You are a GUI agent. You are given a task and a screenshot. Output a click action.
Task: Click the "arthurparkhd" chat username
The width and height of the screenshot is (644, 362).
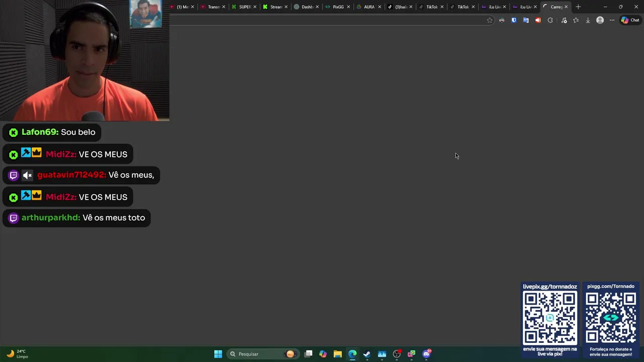[x=51, y=218]
